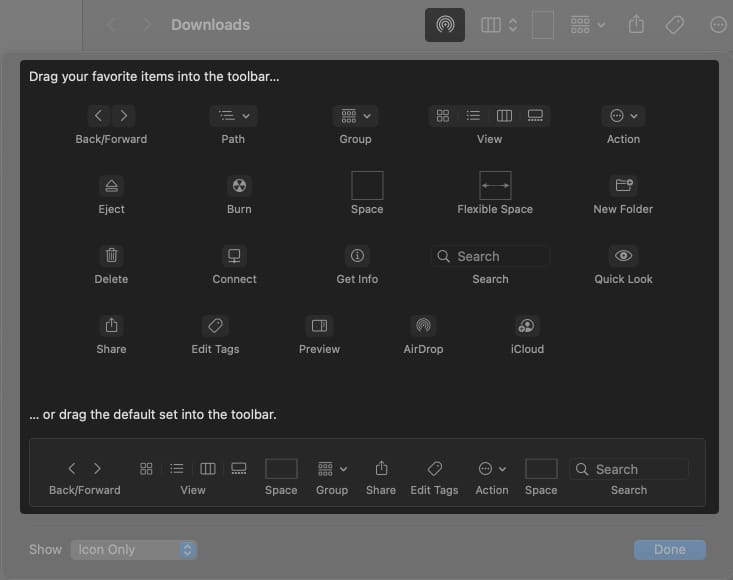Click the New Folder icon
This screenshot has width=733, height=580.
click(x=623, y=186)
